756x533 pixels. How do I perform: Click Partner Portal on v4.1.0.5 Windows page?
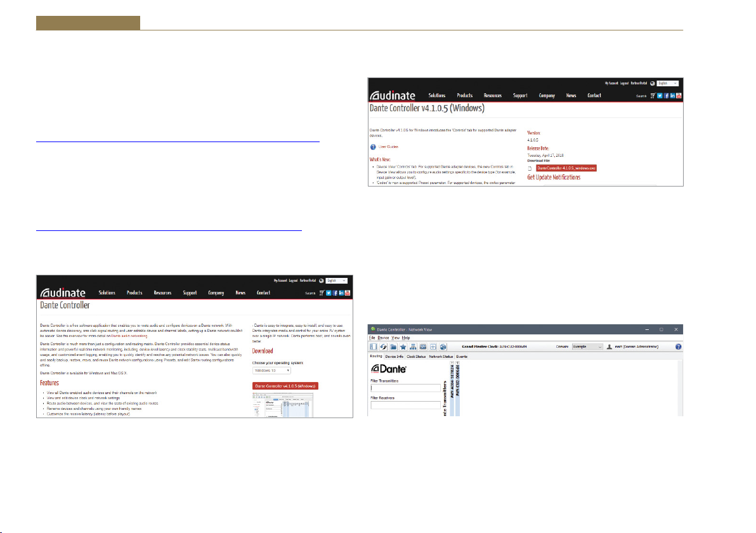639,84
